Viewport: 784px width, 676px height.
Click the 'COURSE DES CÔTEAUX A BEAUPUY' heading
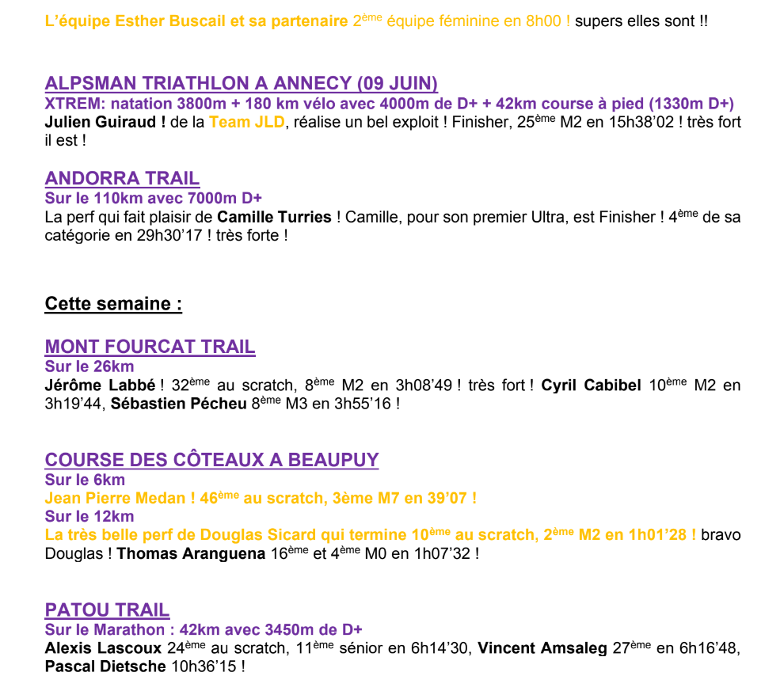(x=211, y=460)
